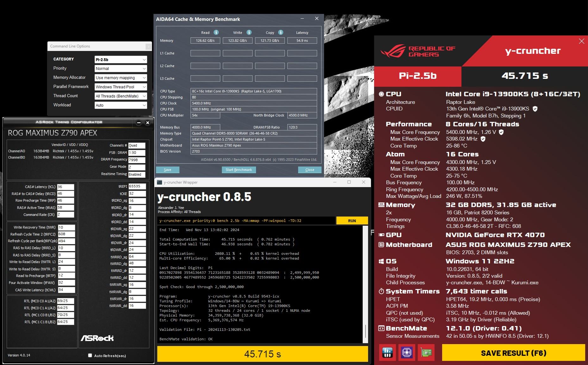Click the System Timers stopwatch icon
This screenshot has width=588, height=365.
pos(381,291)
